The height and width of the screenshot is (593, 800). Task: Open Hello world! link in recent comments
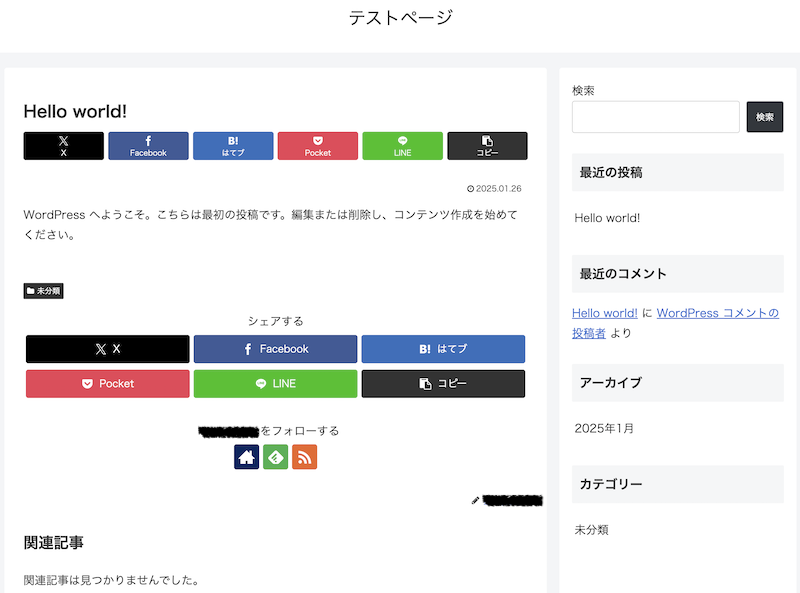(x=605, y=313)
